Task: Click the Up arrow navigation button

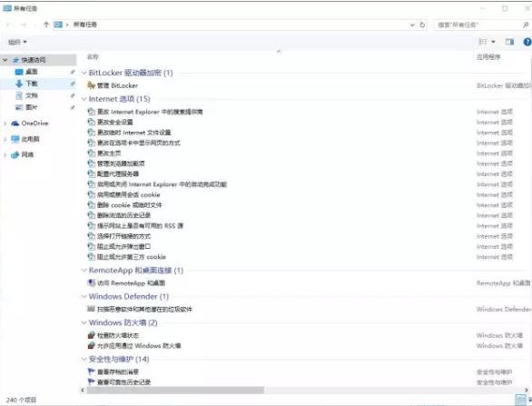Action: click(46, 25)
